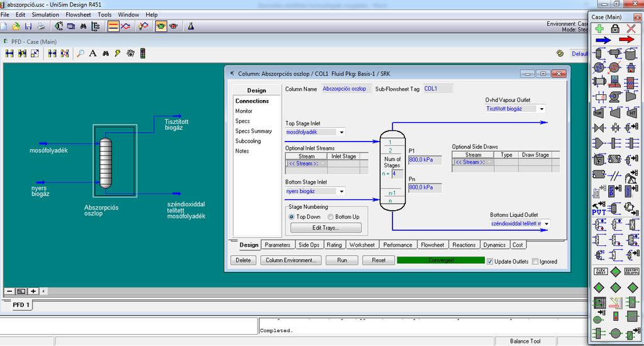Click the Column Environment button
The image size is (644, 346).
click(x=291, y=260)
